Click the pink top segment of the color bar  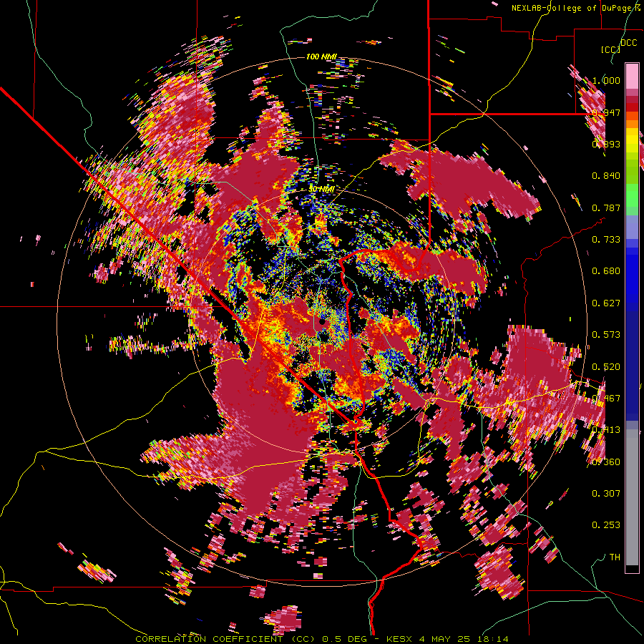[632, 76]
